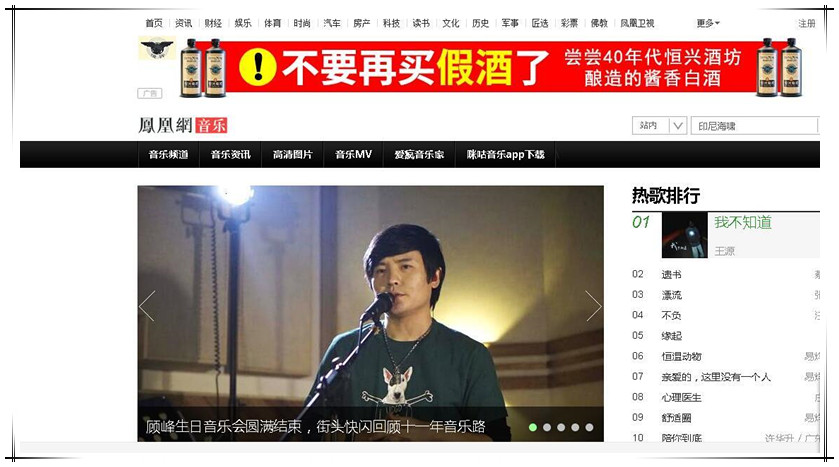
Task: Expand the 更多 menu in top navigation
Action: point(708,23)
